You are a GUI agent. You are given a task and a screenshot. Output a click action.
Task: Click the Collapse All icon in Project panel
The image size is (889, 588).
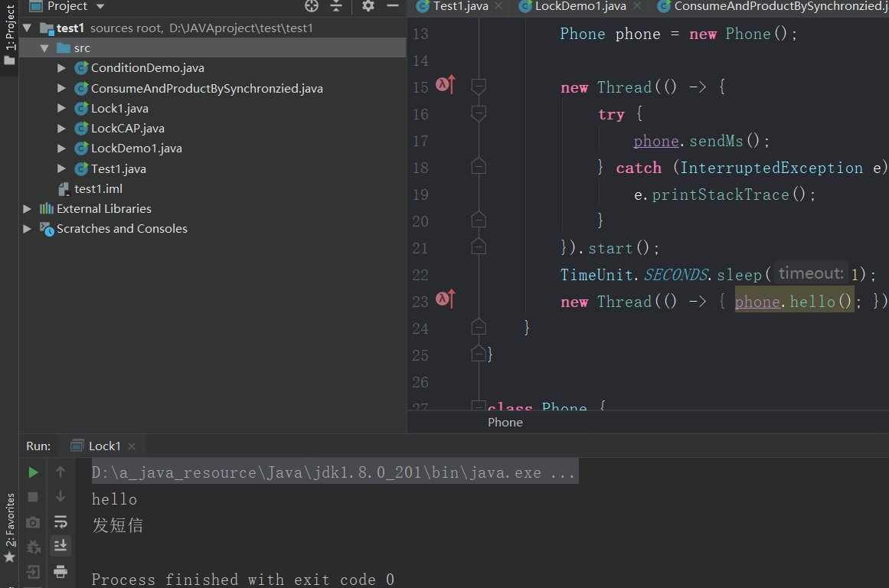click(x=336, y=5)
